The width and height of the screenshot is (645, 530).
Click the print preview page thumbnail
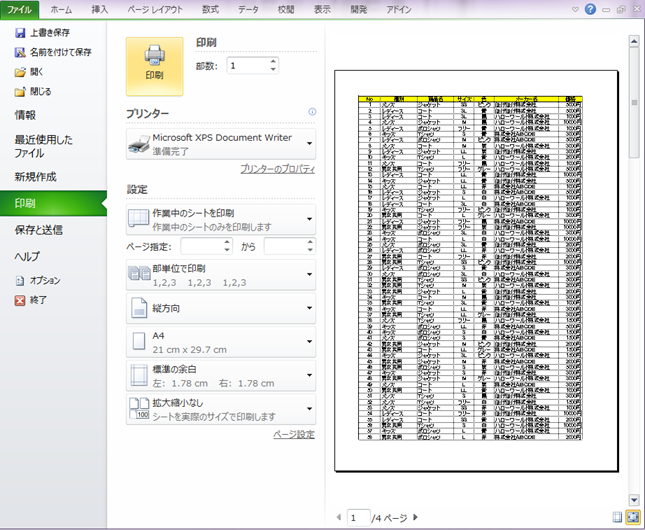point(476,271)
